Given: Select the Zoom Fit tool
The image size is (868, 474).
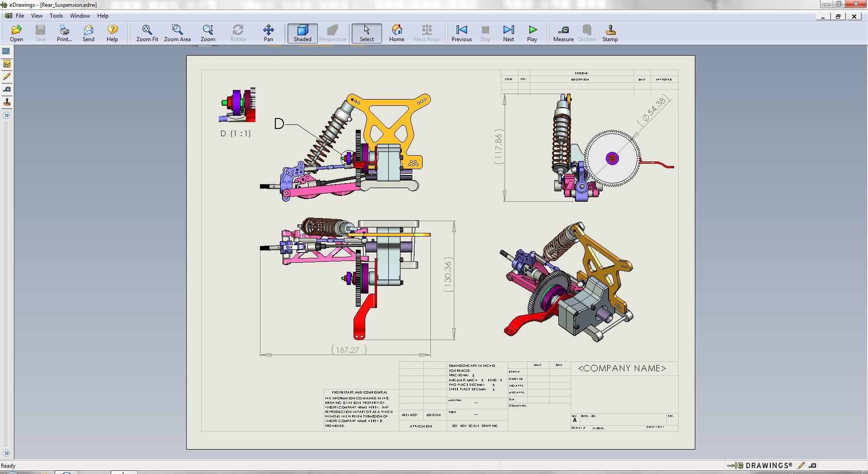Looking at the screenshot, I should pos(147,33).
